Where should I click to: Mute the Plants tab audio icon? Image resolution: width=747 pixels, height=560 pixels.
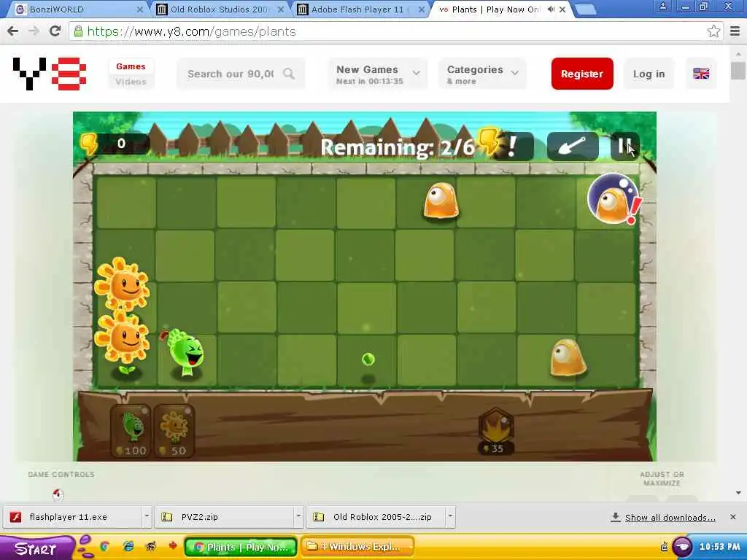pos(551,9)
